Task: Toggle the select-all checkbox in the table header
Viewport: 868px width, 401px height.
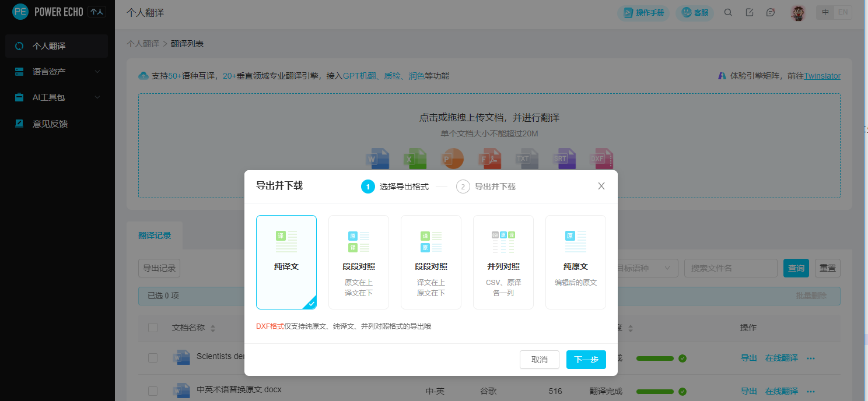Action: click(x=152, y=328)
